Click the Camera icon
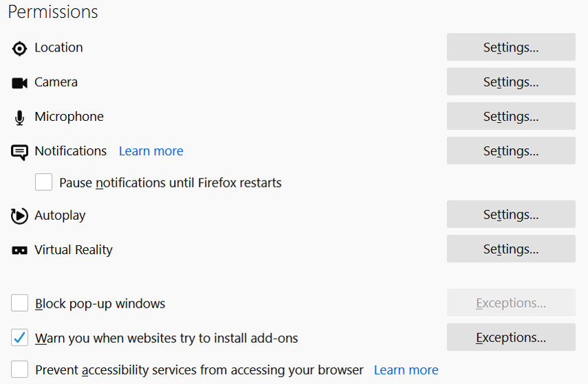 (19, 83)
